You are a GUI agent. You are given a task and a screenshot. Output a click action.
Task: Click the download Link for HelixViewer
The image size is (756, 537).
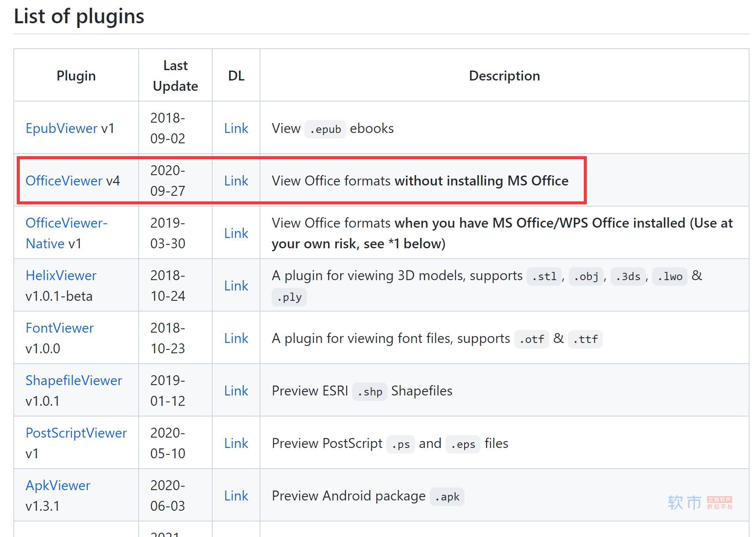pyautogui.click(x=236, y=286)
